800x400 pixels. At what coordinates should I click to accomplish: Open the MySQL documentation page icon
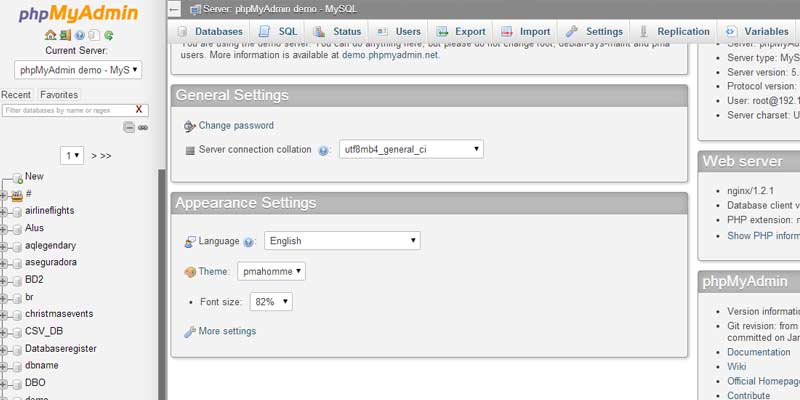[x=94, y=35]
